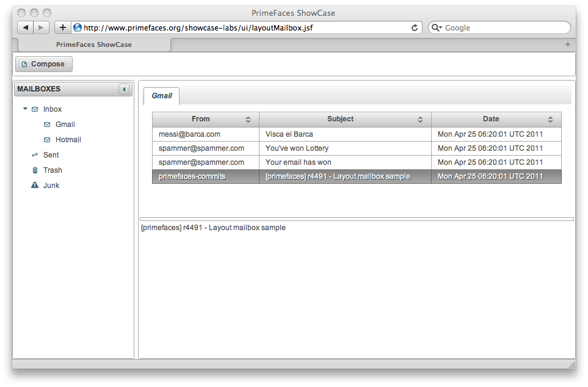Open the Sent folder
The image size is (588, 387).
click(x=51, y=155)
